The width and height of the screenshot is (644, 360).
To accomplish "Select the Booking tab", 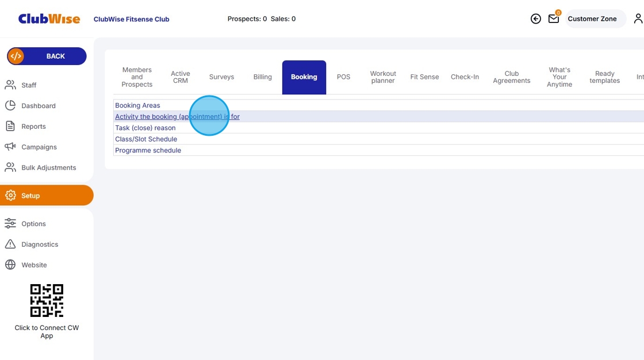I will pyautogui.click(x=304, y=77).
